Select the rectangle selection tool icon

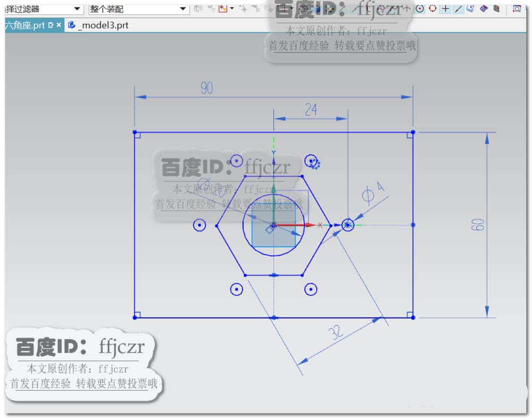[281, 9]
